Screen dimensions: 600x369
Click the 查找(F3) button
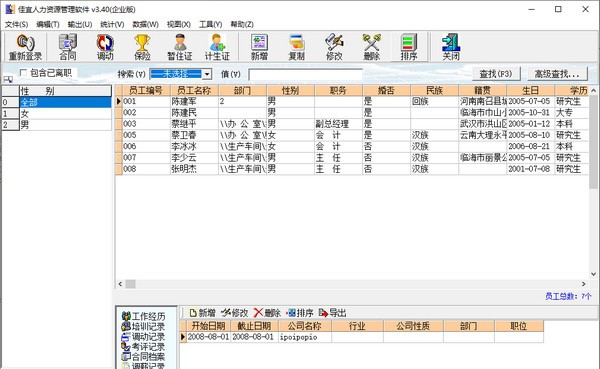tap(496, 73)
